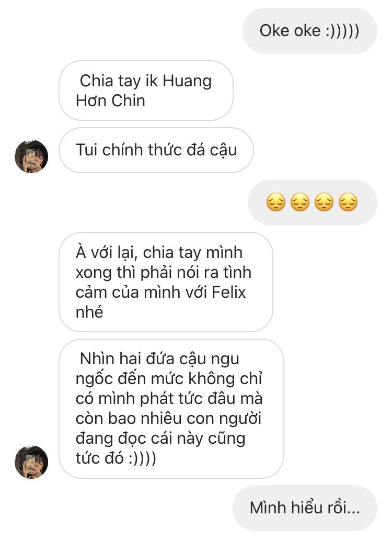
Task: Tap the third pensive face emoji
Action: tap(324, 202)
